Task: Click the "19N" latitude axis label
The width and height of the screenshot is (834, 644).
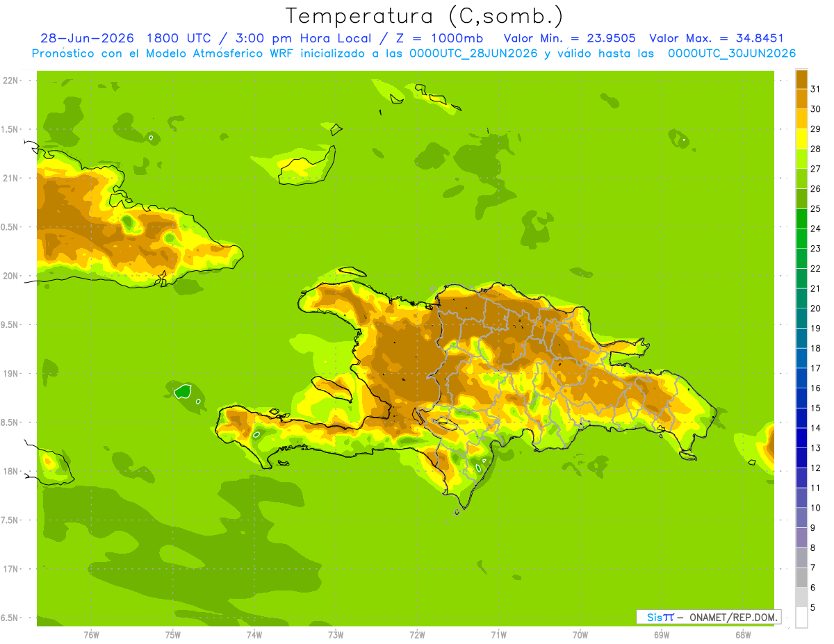Action: pos(10,374)
